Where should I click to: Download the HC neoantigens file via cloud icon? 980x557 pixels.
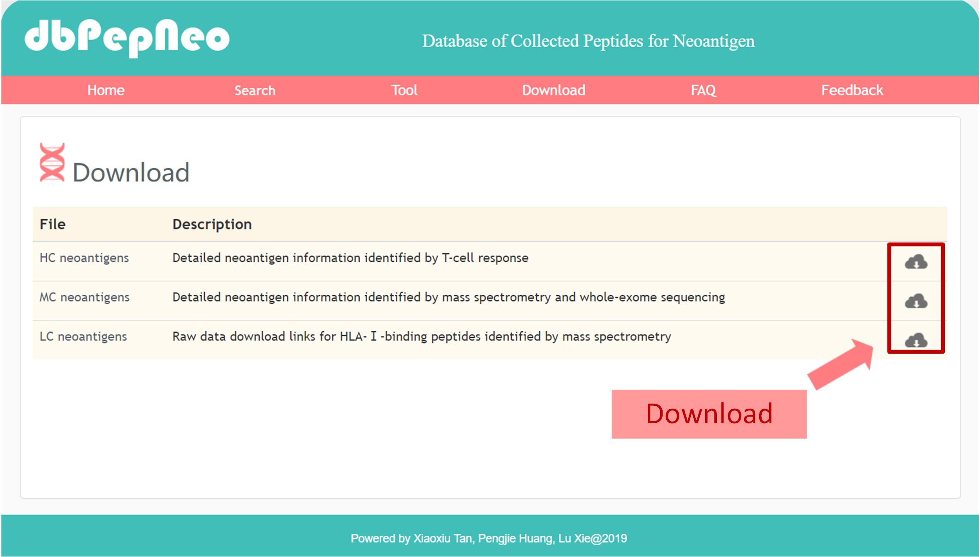[x=916, y=262]
